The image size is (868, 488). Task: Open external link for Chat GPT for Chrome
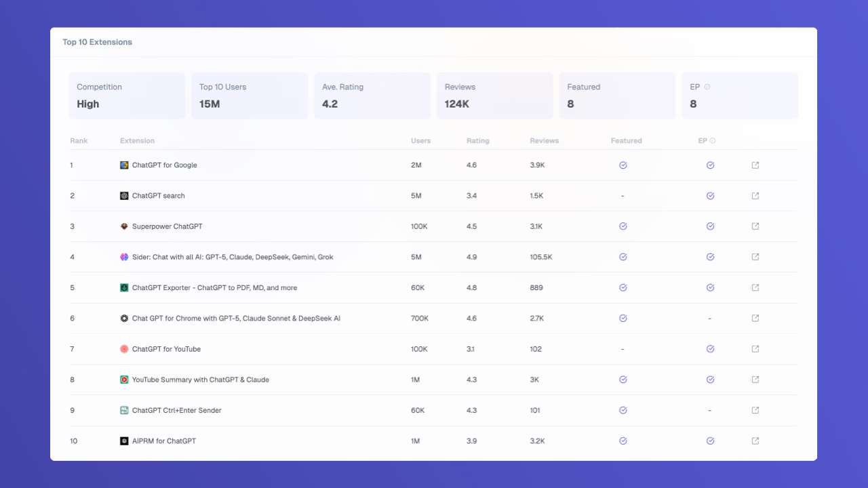click(755, 318)
